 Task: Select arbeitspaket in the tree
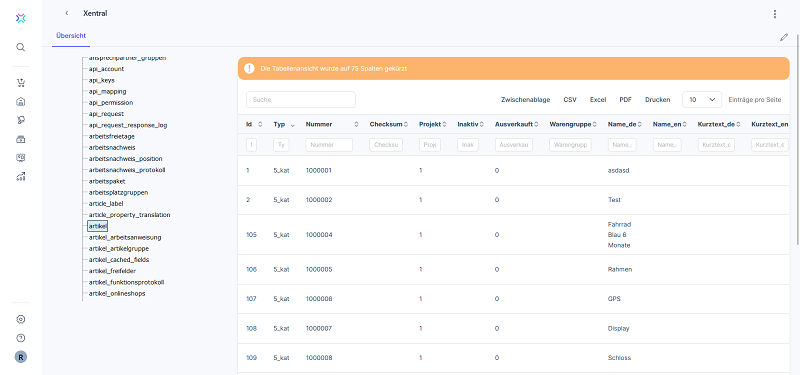[107, 181]
